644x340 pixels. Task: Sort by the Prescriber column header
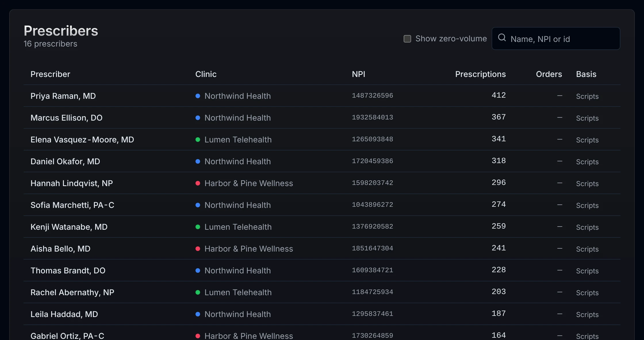(x=50, y=74)
